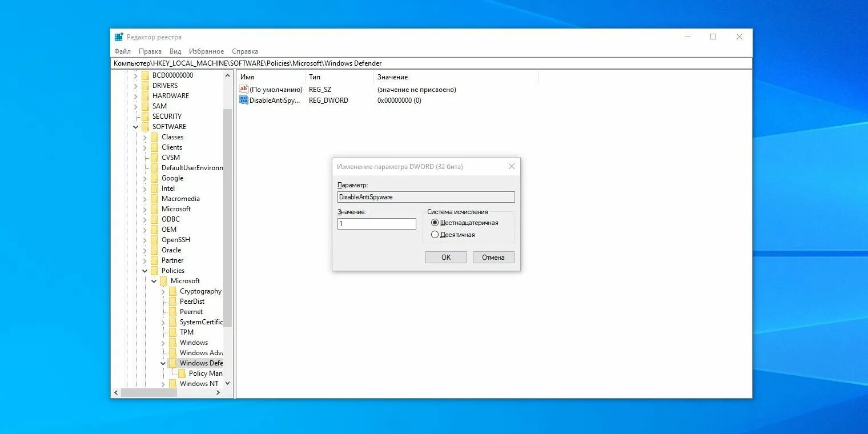Click the Google folder icon

click(154, 178)
